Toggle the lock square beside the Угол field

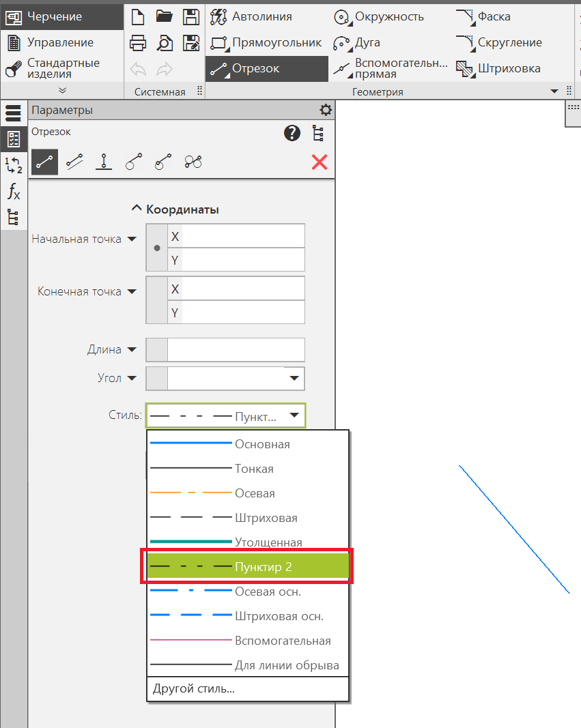157,378
